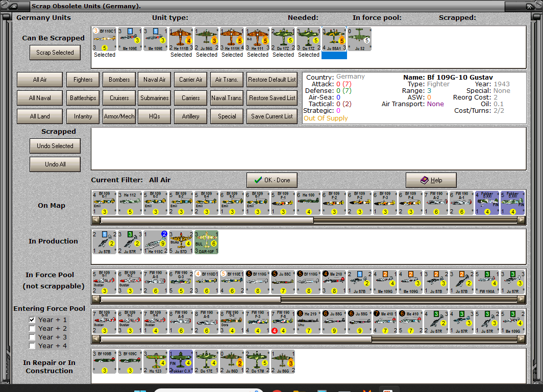
Task: Click the Undo All button
Action: point(55,164)
